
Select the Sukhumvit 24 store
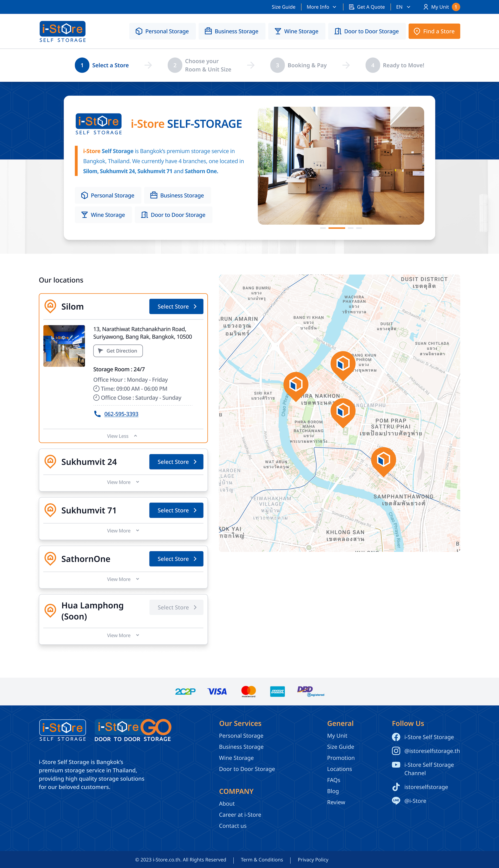176,462
